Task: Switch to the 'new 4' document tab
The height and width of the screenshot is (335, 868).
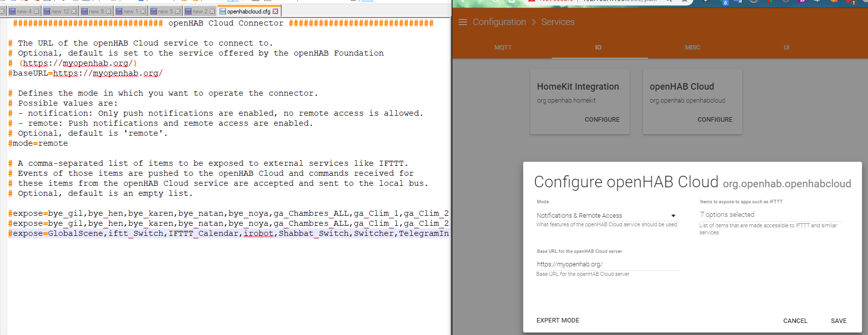Action: coord(24,12)
